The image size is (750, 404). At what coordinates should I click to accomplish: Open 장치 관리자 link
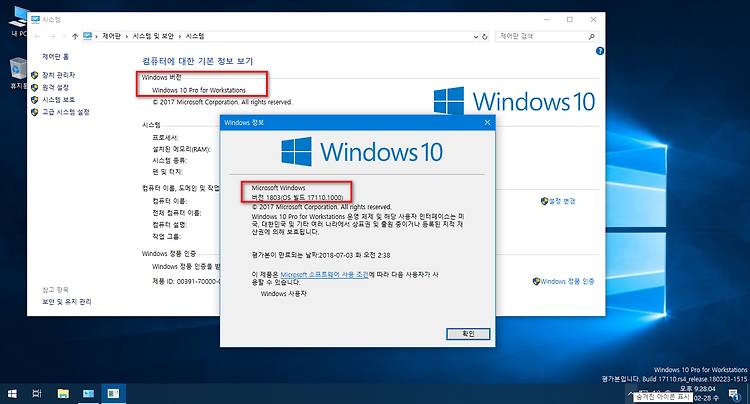[58, 75]
